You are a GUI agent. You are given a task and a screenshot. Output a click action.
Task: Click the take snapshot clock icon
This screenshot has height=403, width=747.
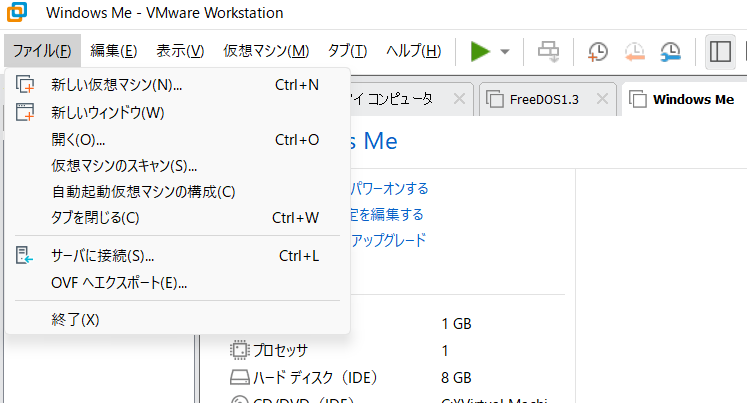click(597, 52)
